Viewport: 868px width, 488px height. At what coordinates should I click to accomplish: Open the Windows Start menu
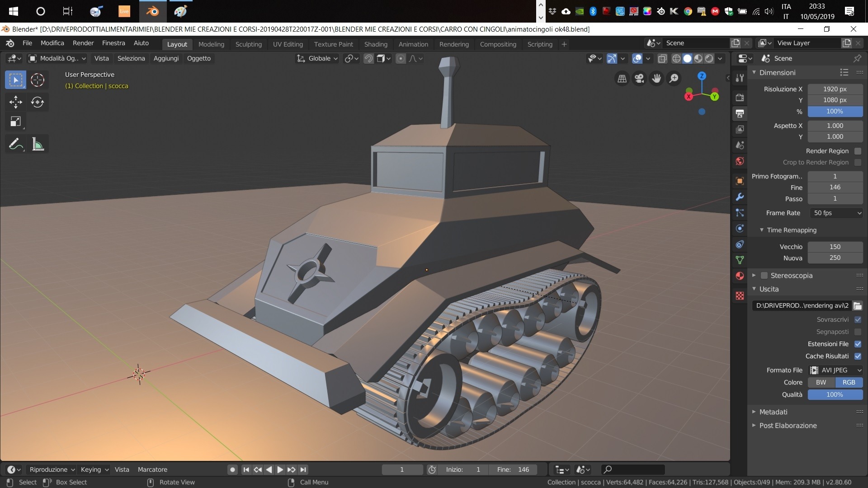point(13,11)
